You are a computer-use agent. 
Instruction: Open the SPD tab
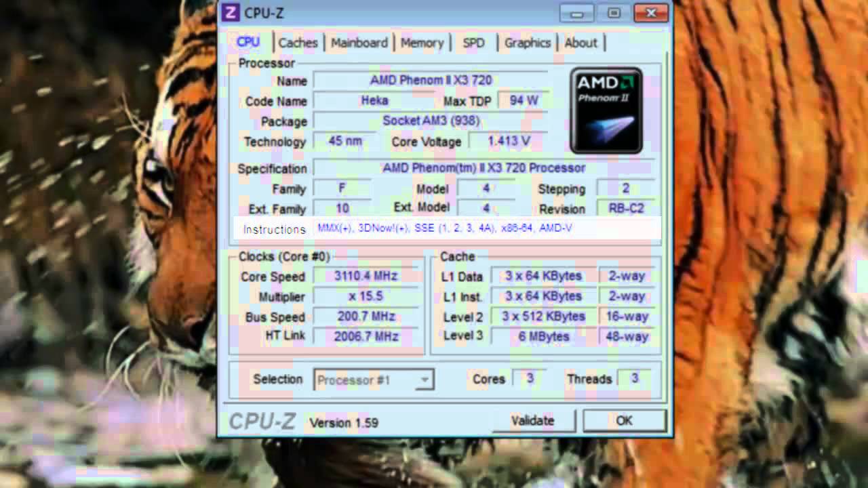[x=473, y=43]
